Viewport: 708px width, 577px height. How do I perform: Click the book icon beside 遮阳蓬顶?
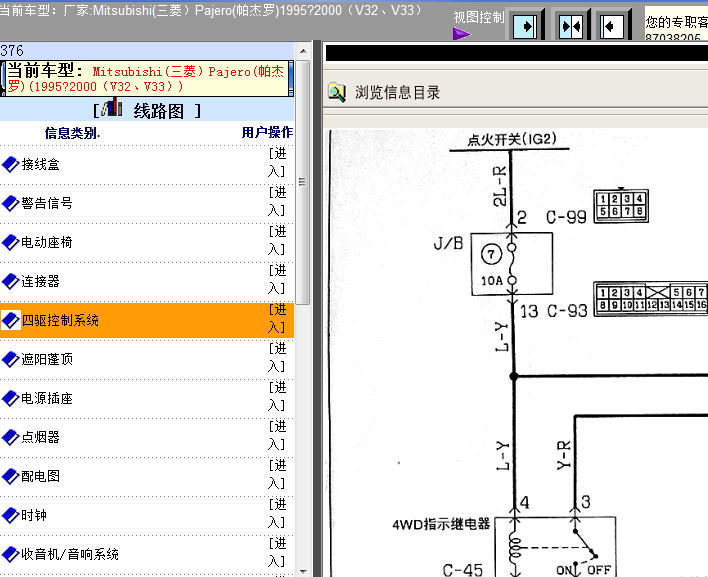[10, 359]
